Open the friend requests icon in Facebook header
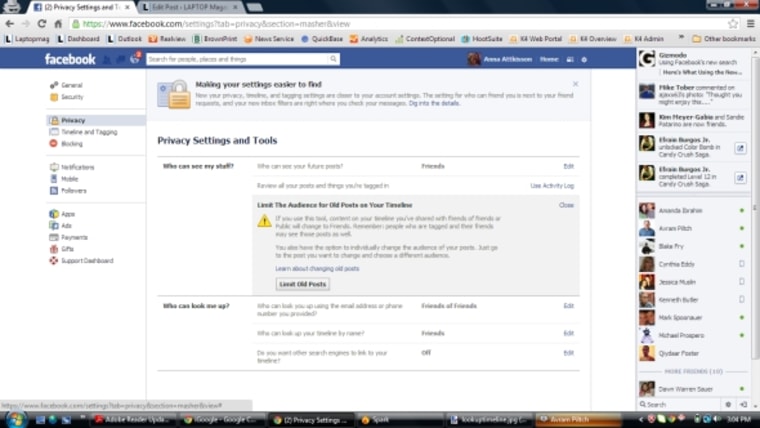Viewport: 760px width, 428px height. (x=107, y=59)
